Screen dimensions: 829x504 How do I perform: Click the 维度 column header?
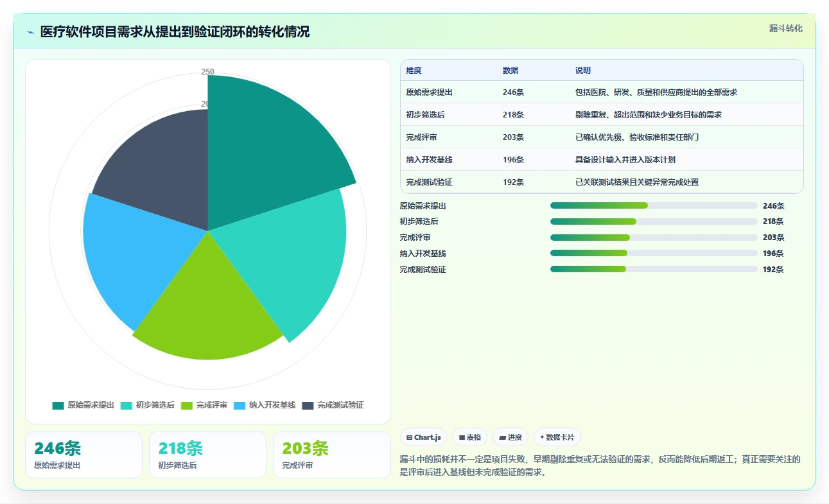tap(414, 71)
